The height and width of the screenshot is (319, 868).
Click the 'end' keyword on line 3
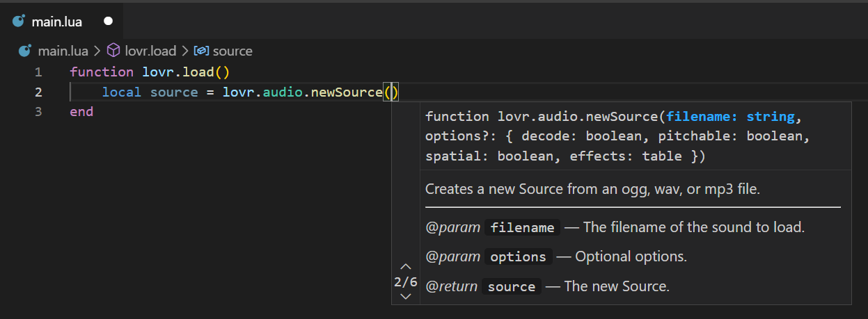[x=81, y=111]
